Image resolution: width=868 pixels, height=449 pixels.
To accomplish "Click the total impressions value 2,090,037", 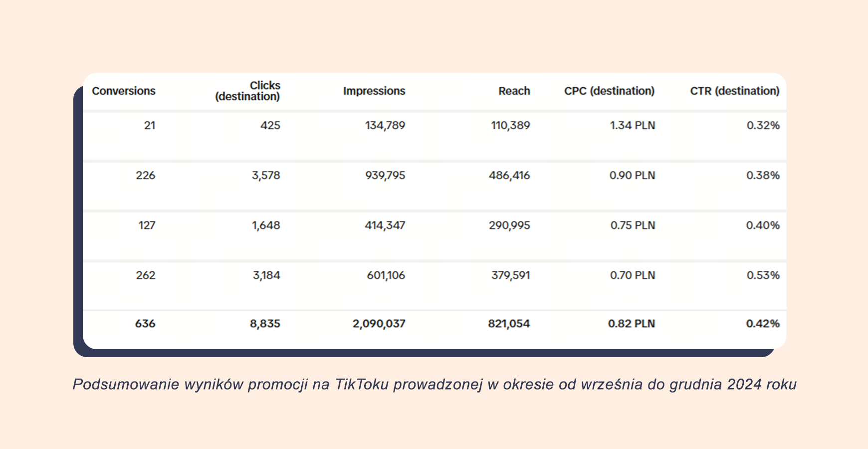I will (379, 324).
